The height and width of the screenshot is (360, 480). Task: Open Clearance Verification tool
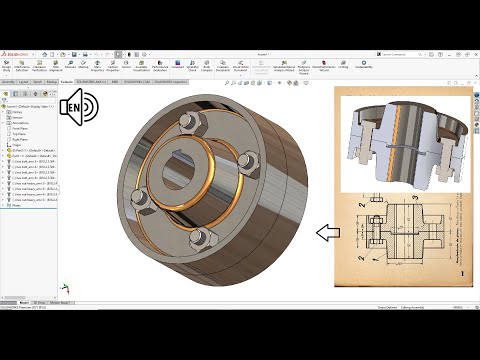[39, 66]
